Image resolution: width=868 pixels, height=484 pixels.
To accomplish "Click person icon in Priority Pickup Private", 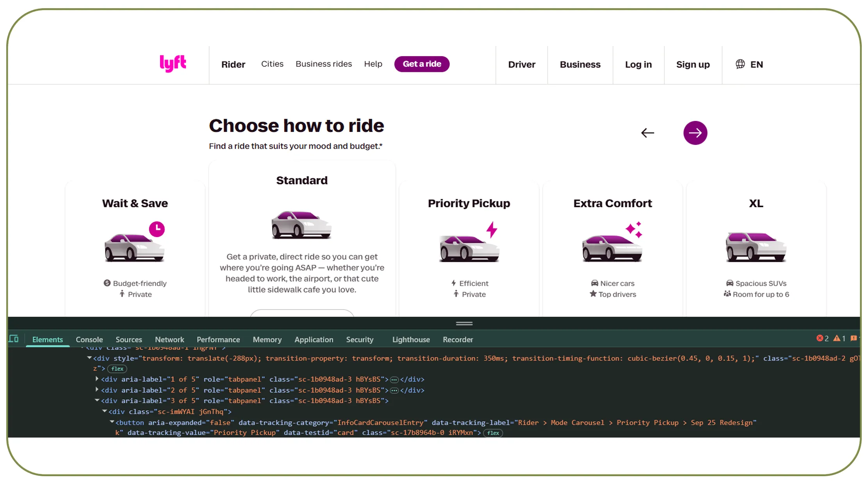I will click(x=456, y=294).
